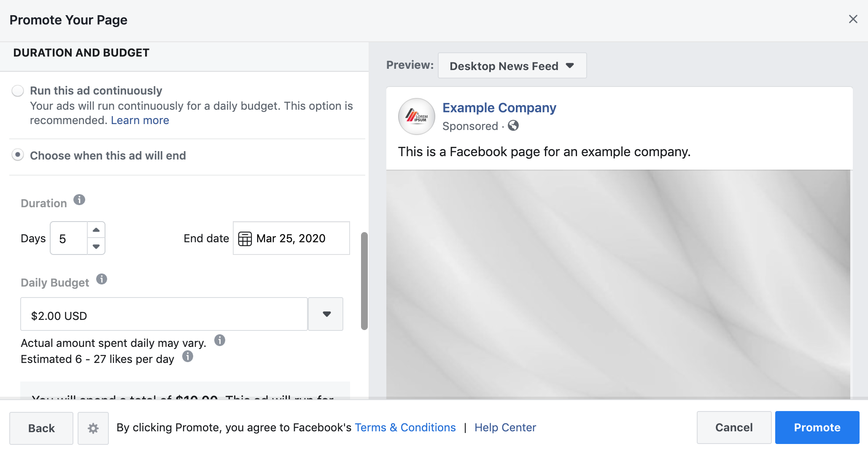Click the Back button
This screenshot has width=868, height=452.
click(41, 428)
